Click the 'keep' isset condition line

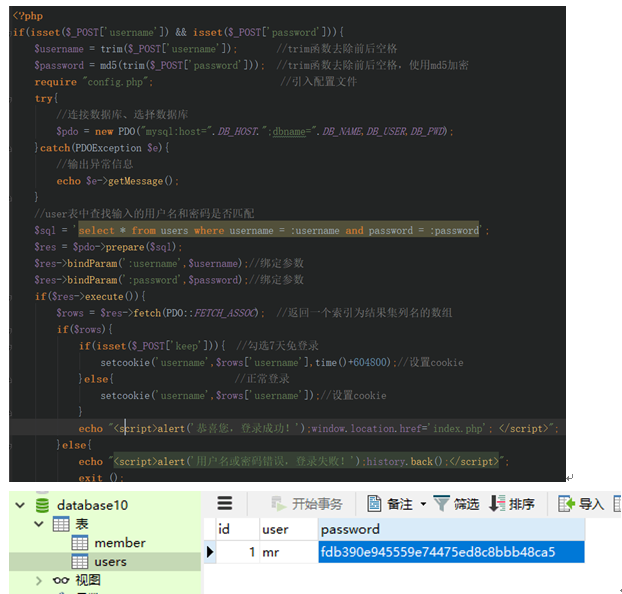(x=152, y=346)
